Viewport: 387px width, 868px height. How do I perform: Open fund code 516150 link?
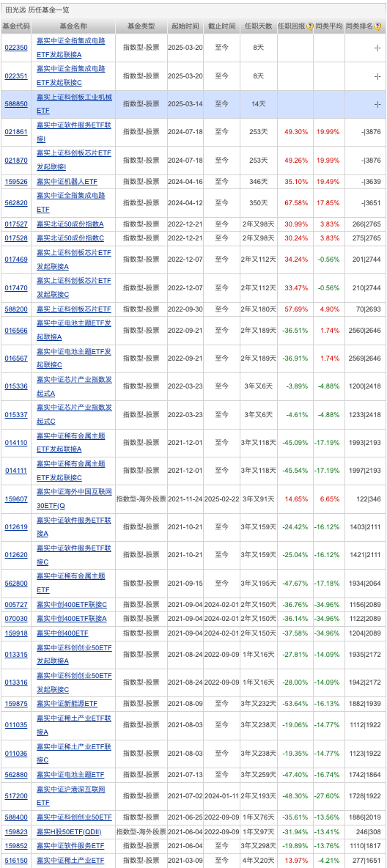coord(16,861)
